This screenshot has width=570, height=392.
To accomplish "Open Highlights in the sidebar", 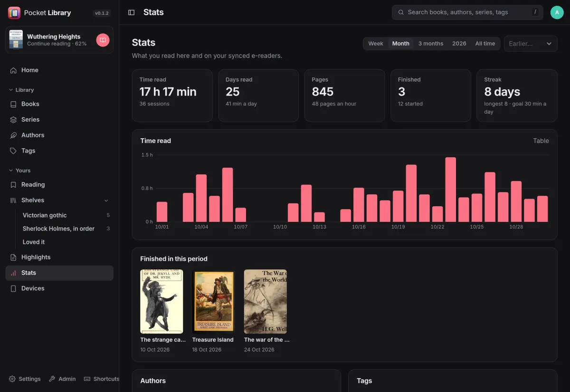I will click(x=59, y=257).
